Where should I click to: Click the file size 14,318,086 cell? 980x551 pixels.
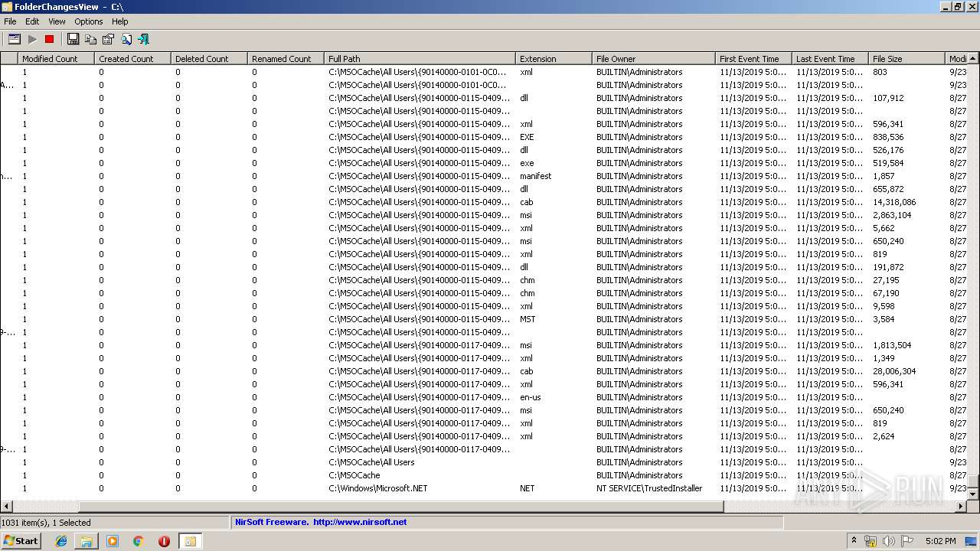893,202
